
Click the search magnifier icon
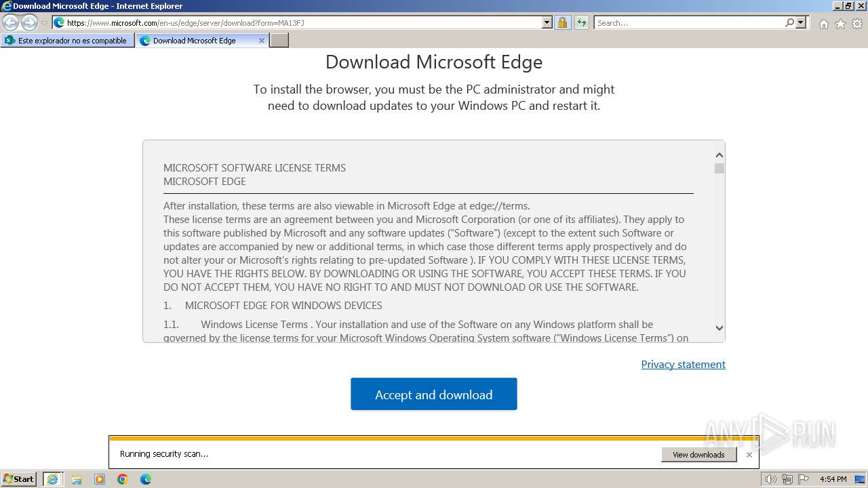[x=789, y=22]
